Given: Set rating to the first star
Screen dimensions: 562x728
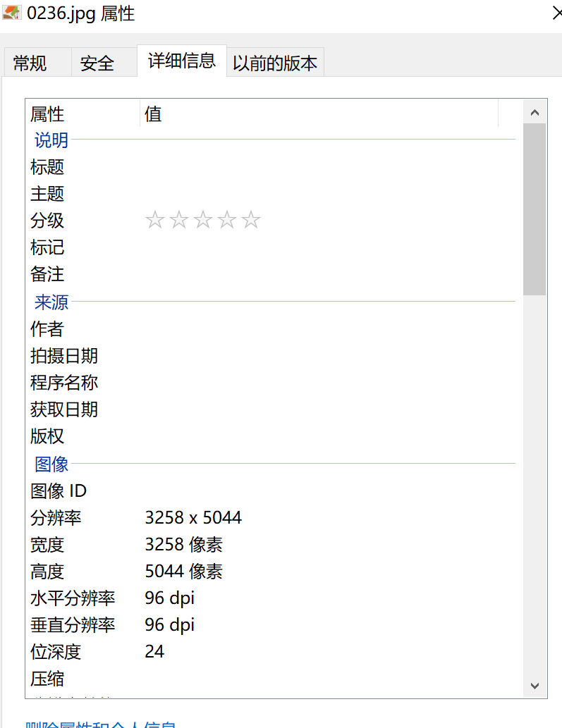Looking at the screenshot, I should pos(154,221).
